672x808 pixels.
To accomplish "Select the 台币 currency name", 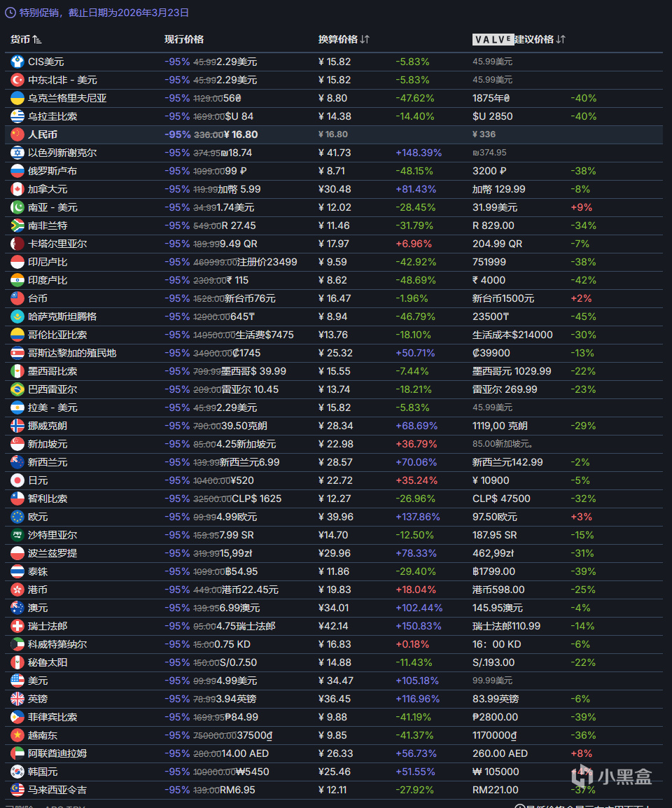I will [x=38, y=298].
